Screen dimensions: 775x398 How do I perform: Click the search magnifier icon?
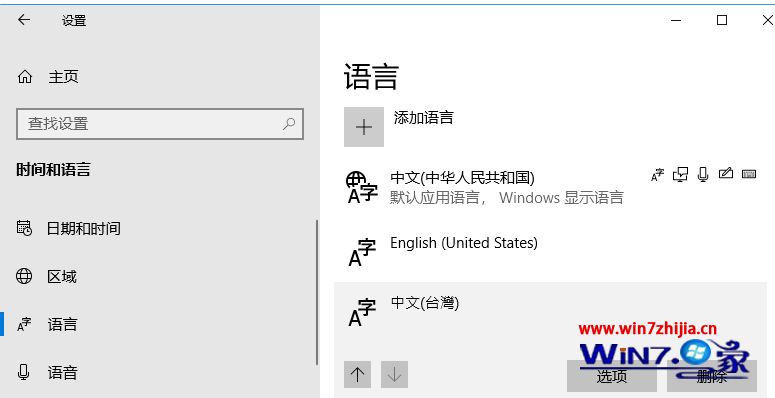[289, 124]
